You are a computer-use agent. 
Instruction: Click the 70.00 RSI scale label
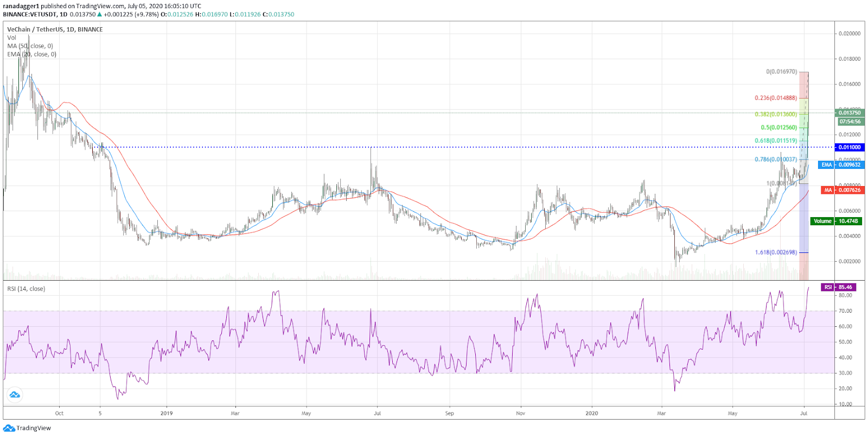point(845,311)
